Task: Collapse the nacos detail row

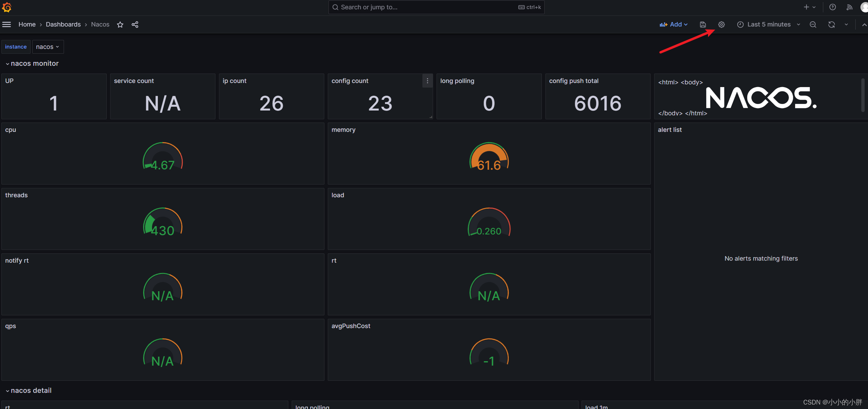Action: [x=28, y=390]
